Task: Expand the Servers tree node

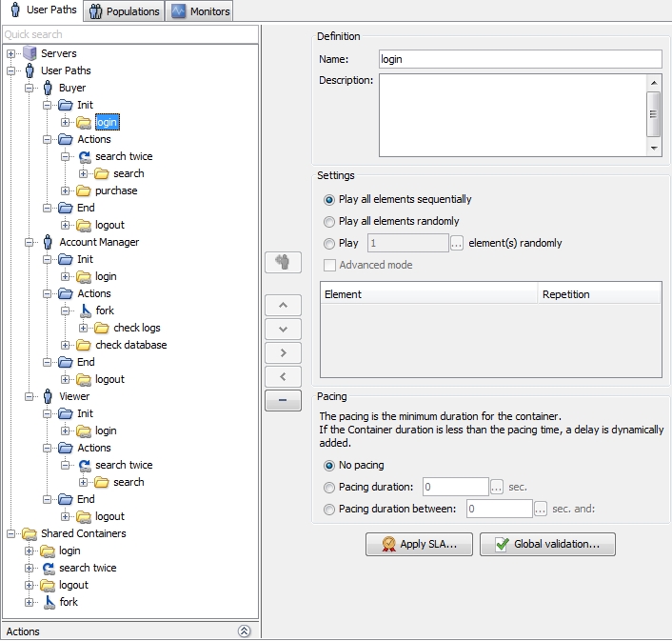Action: click(x=10, y=53)
